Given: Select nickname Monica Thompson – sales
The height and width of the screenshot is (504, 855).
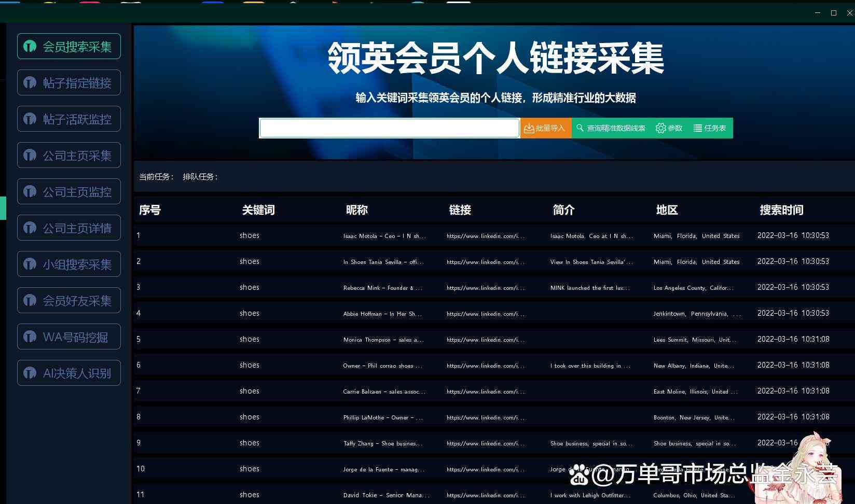Looking at the screenshot, I should point(383,340).
